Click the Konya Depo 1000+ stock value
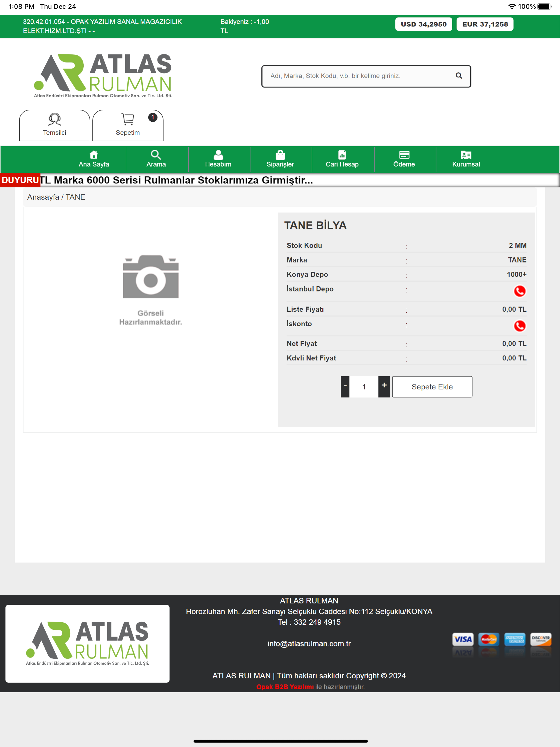560x747 pixels. 517,275
